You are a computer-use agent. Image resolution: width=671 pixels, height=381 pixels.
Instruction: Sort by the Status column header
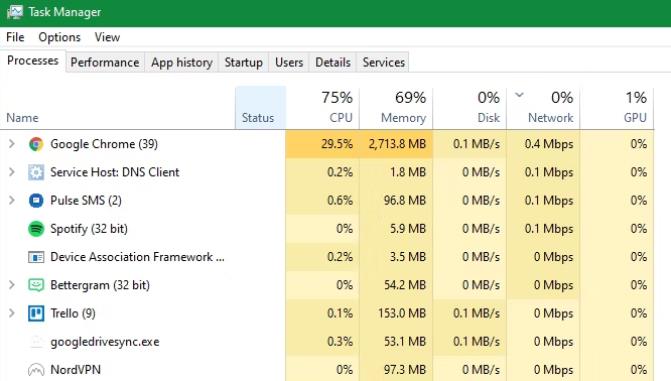pos(260,107)
